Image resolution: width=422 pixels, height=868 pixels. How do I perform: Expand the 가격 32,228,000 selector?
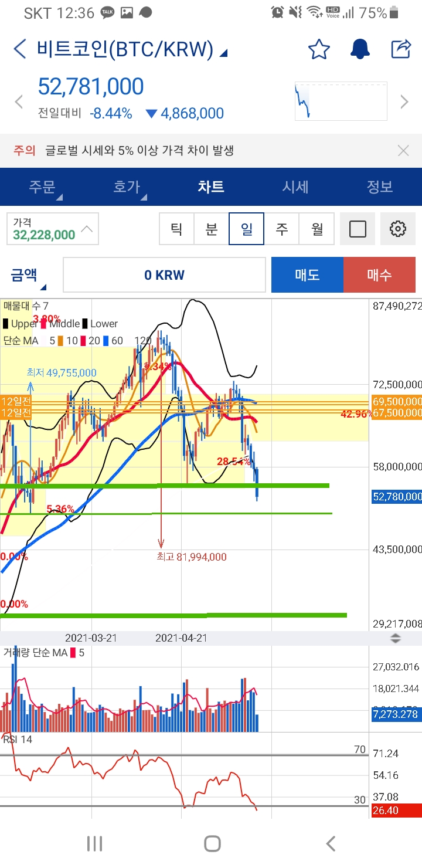[x=53, y=229]
